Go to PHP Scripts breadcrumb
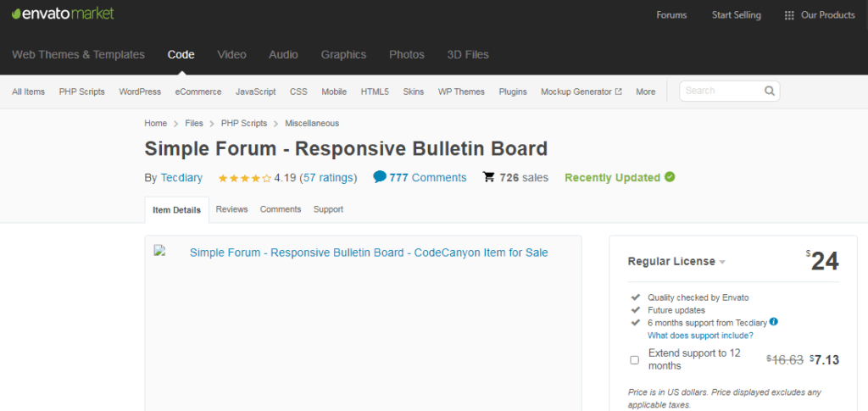The height and width of the screenshot is (411, 868). coord(244,123)
